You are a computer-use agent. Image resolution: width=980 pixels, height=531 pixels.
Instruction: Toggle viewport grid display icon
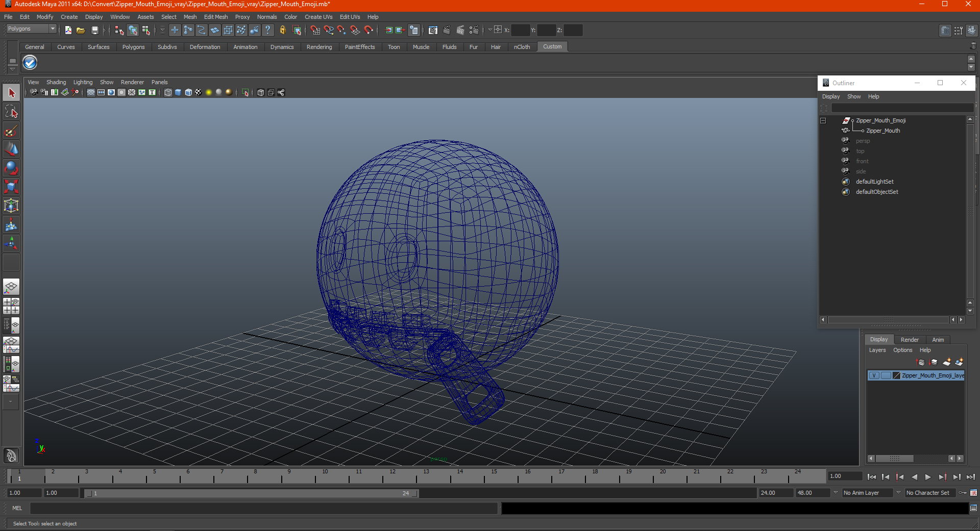[x=91, y=92]
